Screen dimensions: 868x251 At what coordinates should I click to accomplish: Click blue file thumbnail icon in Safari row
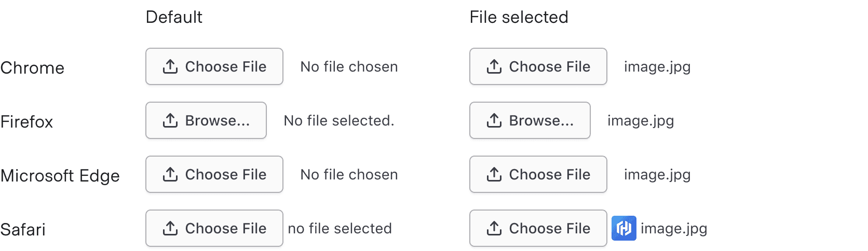click(x=623, y=228)
